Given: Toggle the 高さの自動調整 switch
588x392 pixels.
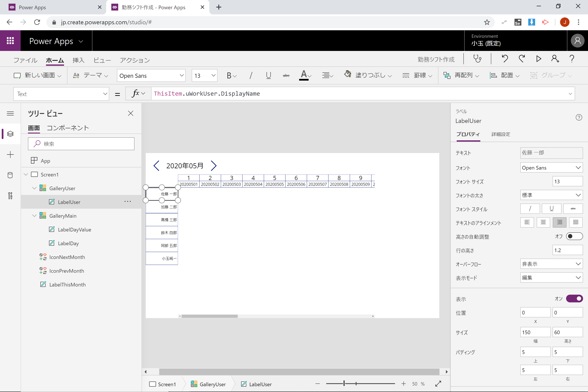Looking at the screenshot, I should 574,236.
